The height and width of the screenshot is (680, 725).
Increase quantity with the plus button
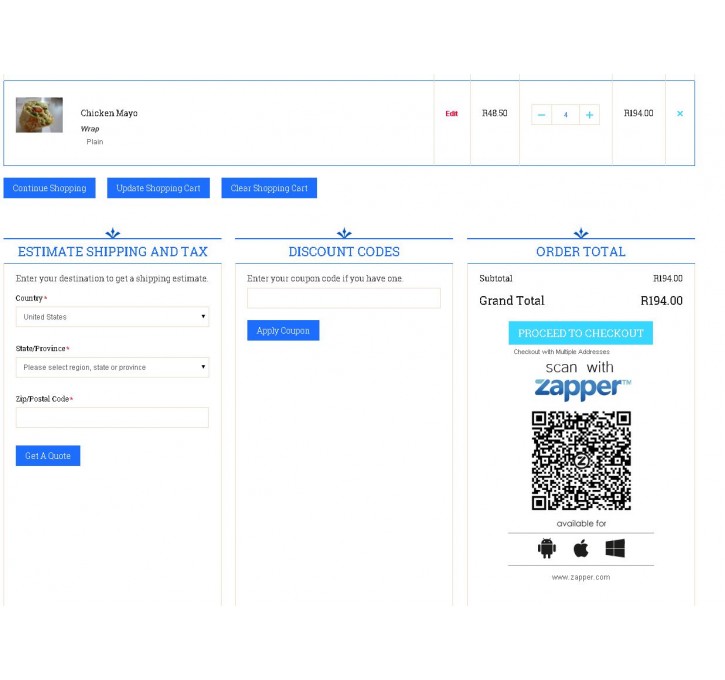(x=589, y=115)
